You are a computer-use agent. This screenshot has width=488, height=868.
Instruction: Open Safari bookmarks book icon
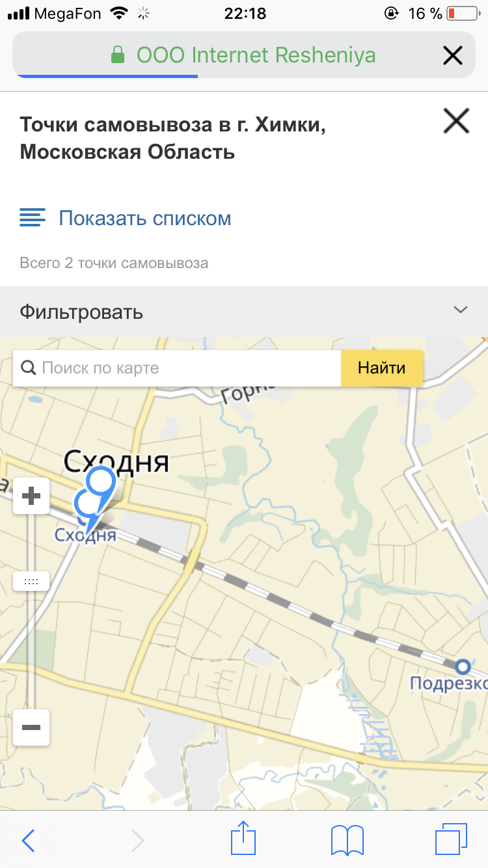[347, 840]
